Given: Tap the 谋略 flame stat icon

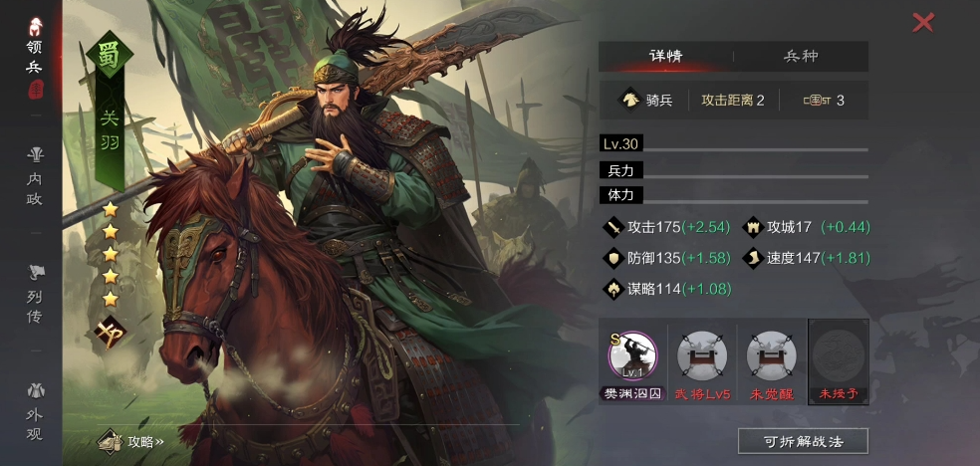Looking at the screenshot, I should pos(613,289).
